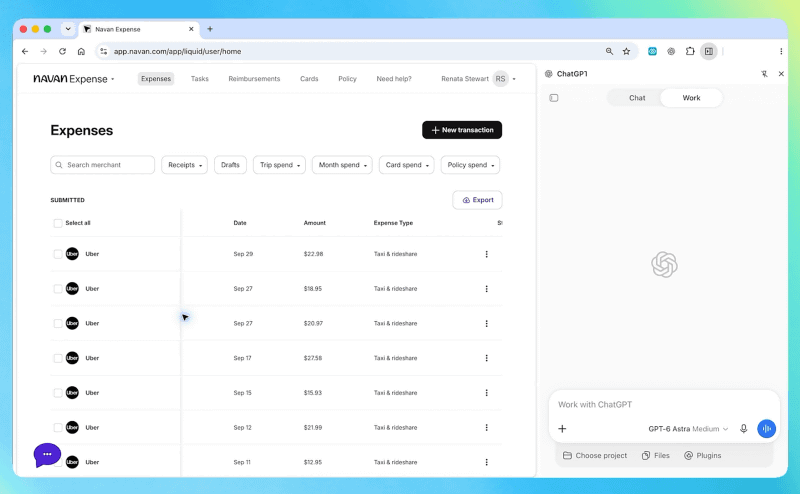This screenshot has width=800, height=494.
Task: Check the Sep 29 Uber expense checkbox
Action: (x=58, y=254)
